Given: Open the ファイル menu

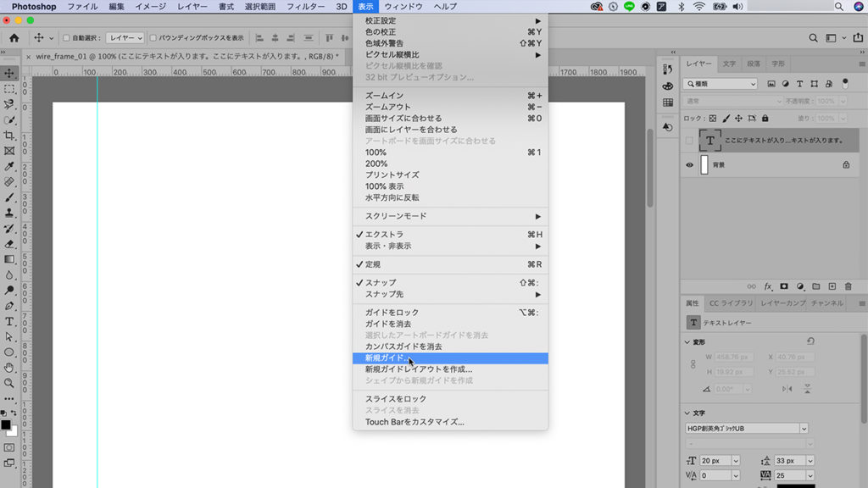Looking at the screenshot, I should coord(82,7).
